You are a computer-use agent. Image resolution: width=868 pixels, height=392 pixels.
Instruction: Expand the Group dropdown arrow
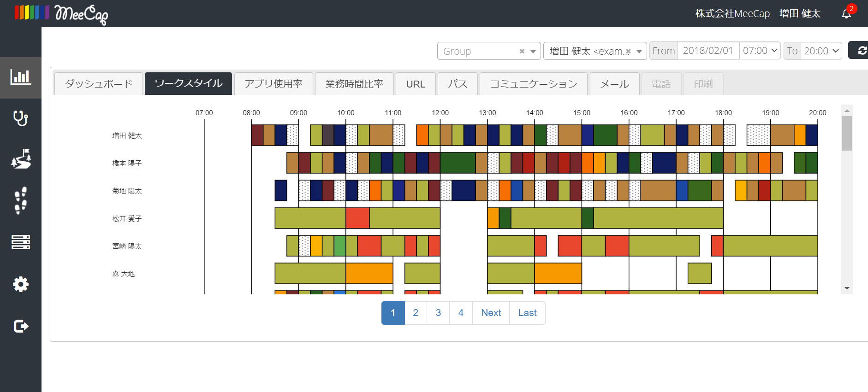click(x=533, y=52)
